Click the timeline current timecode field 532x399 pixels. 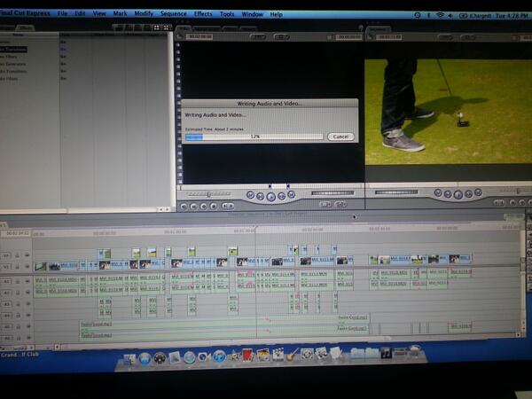pyautogui.click(x=17, y=233)
